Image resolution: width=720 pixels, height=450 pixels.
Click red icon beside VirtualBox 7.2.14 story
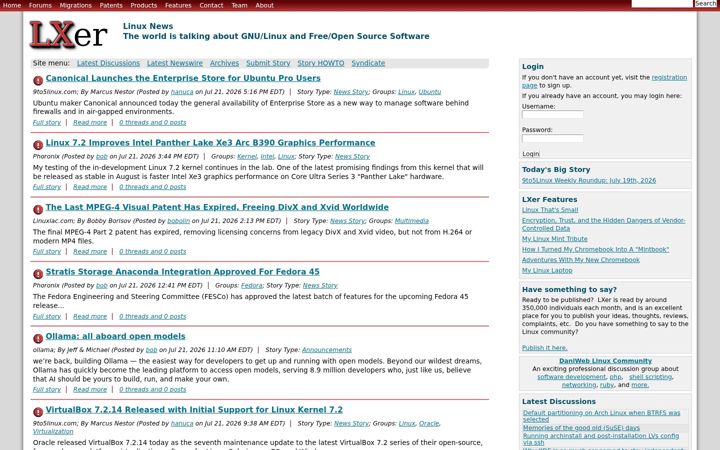38,412
